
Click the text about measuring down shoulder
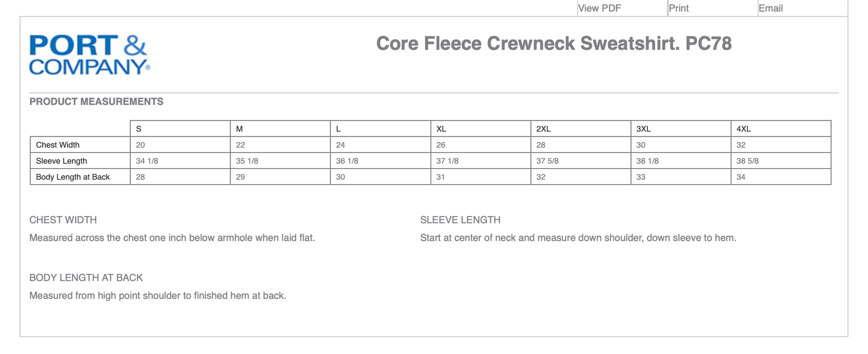tap(578, 238)
